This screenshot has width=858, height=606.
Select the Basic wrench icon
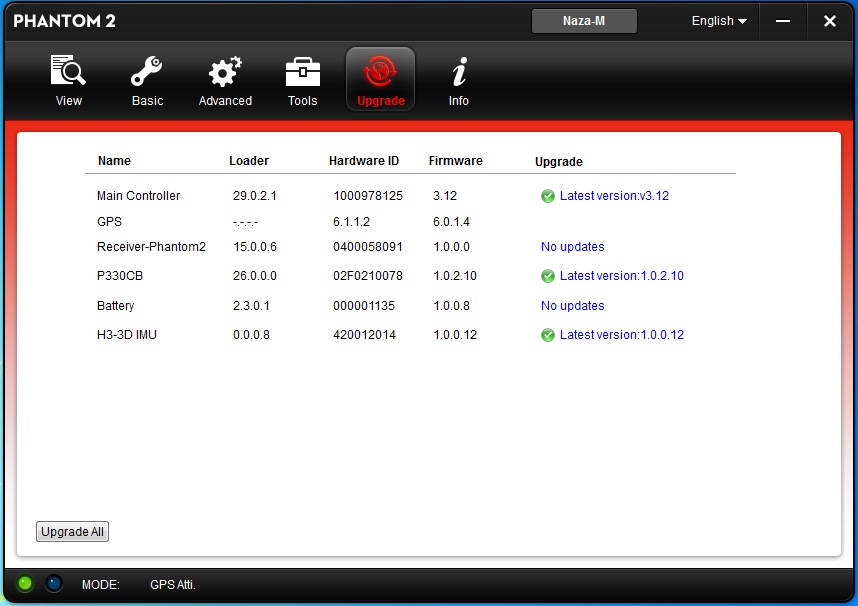point(147,72)
